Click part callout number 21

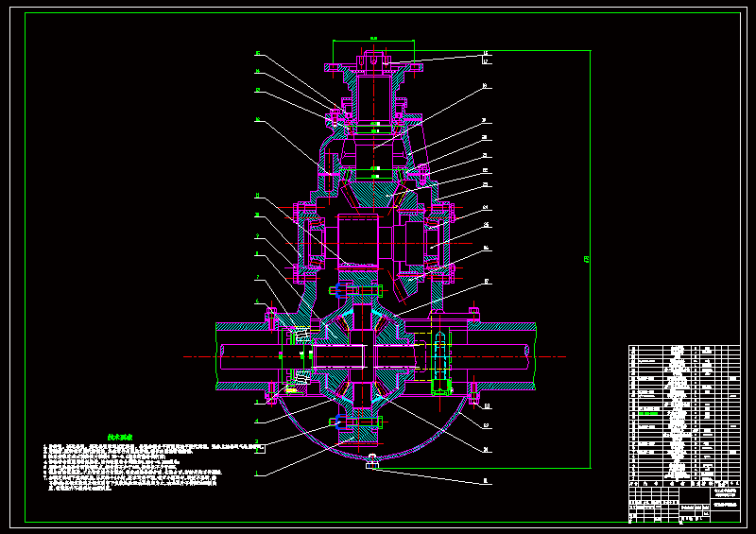point(486,155)
